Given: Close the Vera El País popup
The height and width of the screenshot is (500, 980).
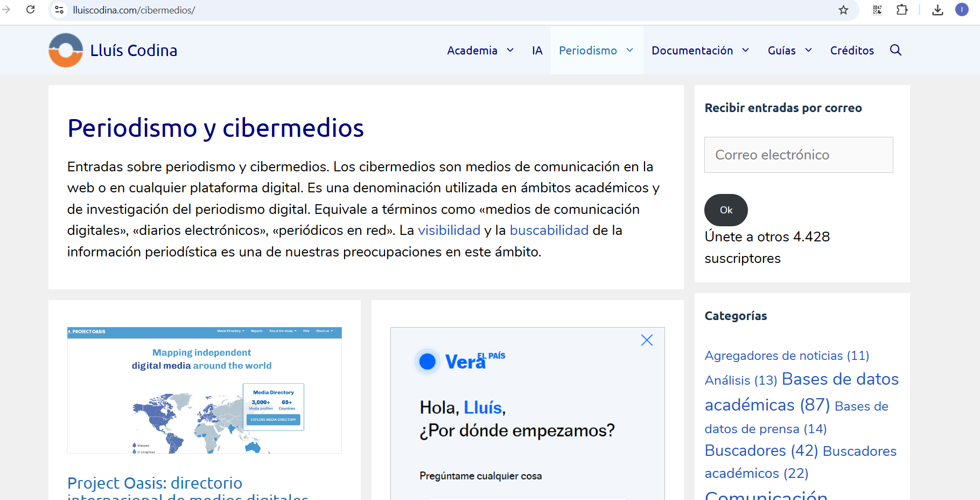Looking at the screenshot, I should [647, 340].
